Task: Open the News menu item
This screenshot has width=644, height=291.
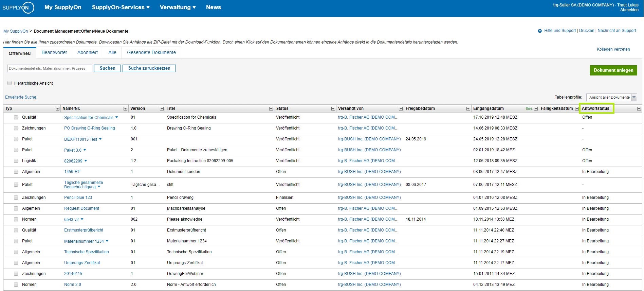Action: coord(214,7)
